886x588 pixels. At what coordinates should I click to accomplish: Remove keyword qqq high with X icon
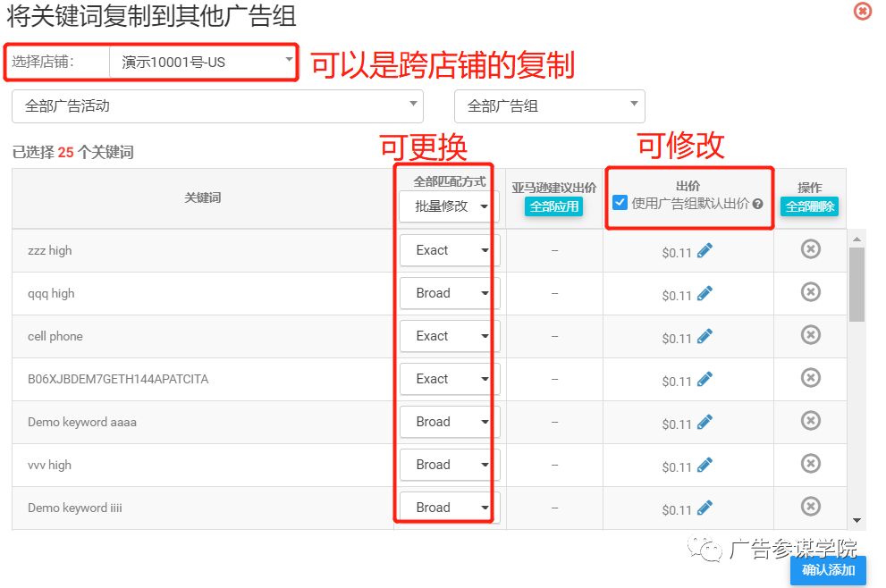click(x=811, y=292)
